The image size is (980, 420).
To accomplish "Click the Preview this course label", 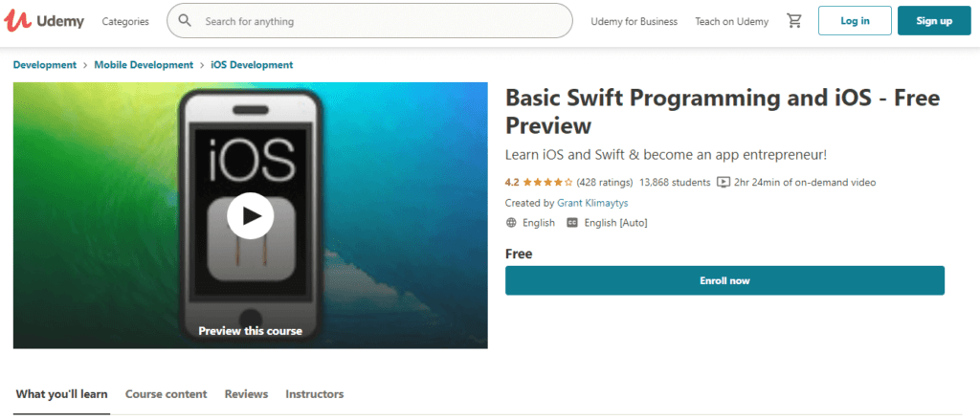I will click(250, 331).
